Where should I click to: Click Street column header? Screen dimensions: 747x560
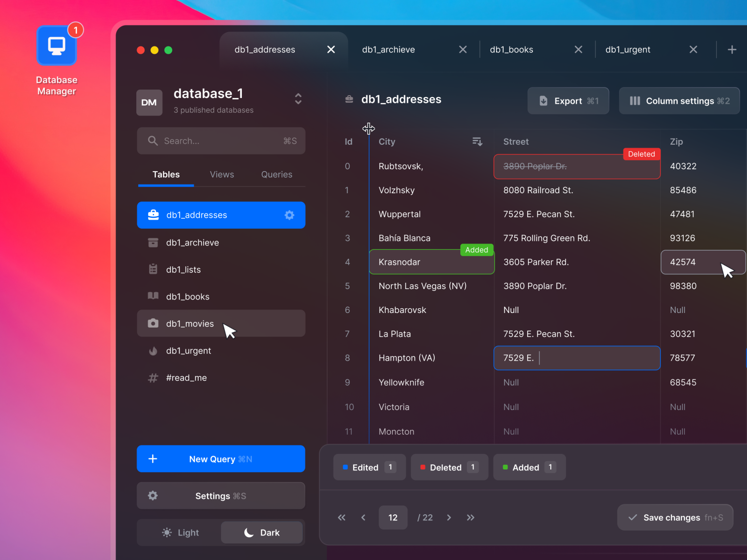click(x=516, y=141)
